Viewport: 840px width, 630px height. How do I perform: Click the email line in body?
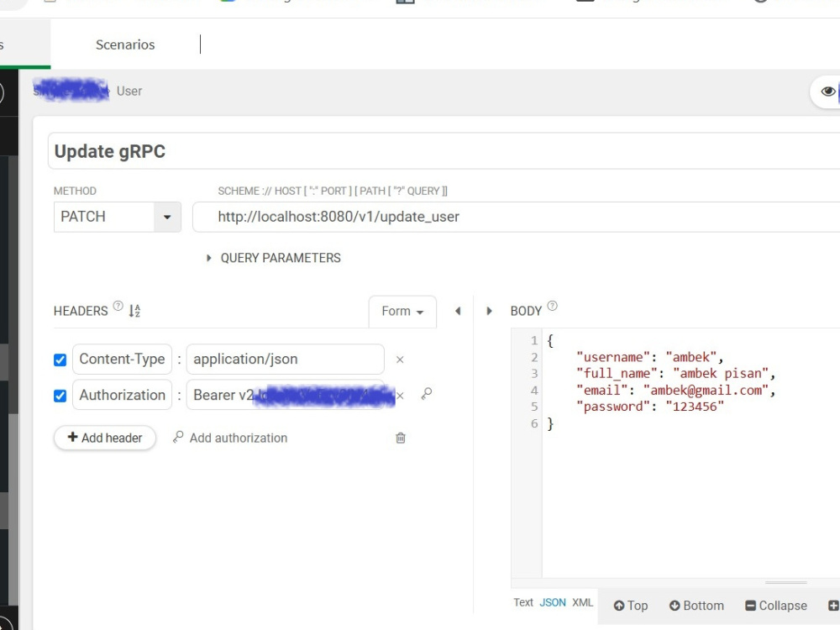click(x=675, y=390)
